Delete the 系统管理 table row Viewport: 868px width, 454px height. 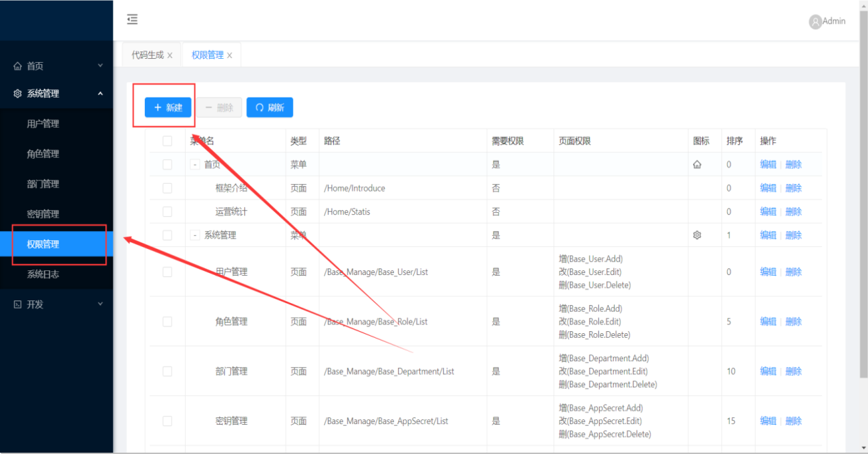point(793,235)
